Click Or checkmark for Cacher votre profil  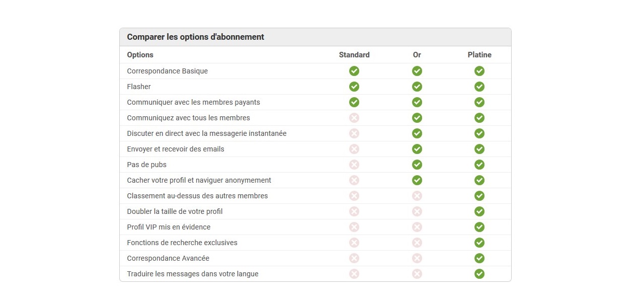point(417,180)
